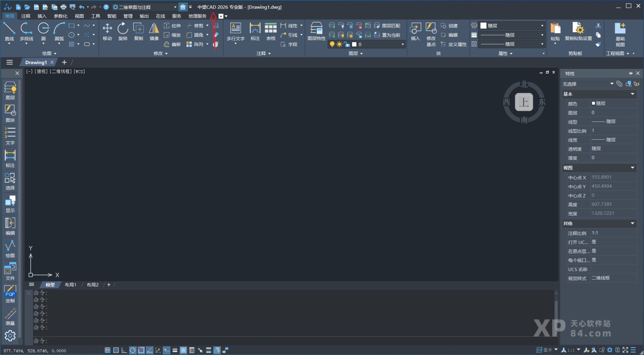This screenshot has width=644, height=355.
Task: Click the 标注 dimension tool in ribbon
Action: [x=255, y=31]
